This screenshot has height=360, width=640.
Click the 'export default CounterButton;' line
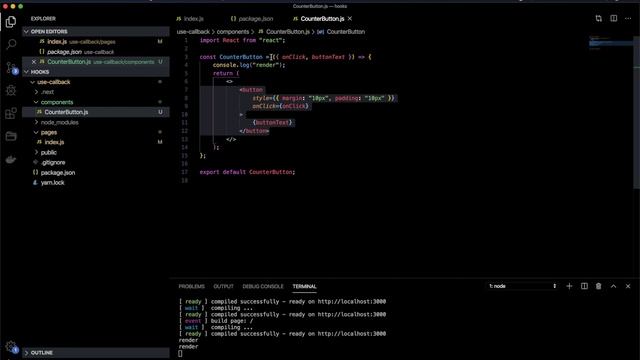point(247,172)
